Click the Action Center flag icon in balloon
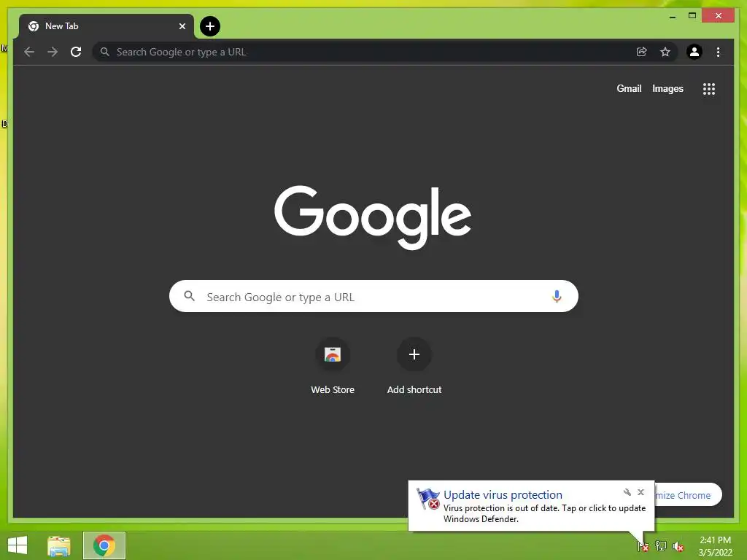The image size is (747, 560). tap(428, 499)
